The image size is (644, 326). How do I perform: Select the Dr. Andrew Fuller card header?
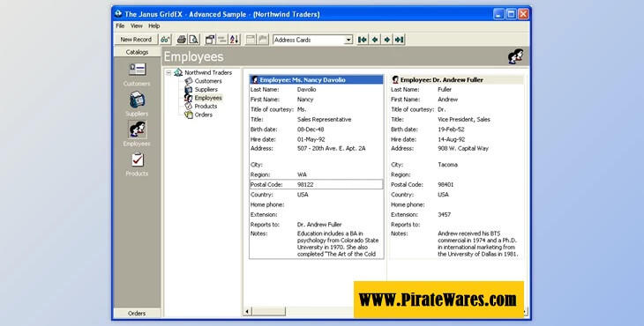457,80
